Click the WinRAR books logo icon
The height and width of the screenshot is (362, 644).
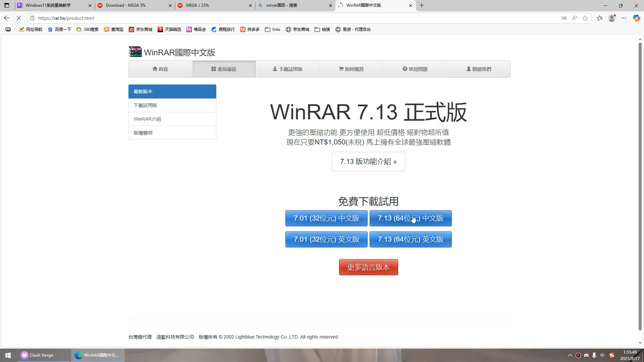coord(135,52)
